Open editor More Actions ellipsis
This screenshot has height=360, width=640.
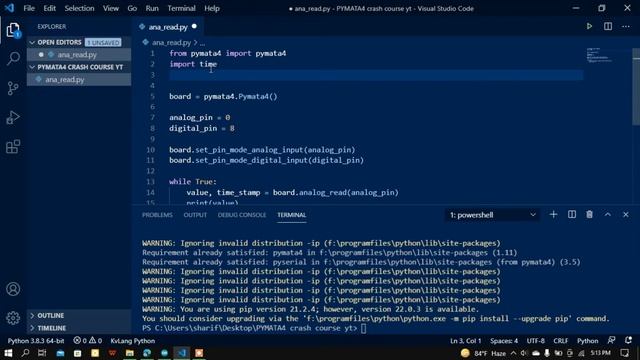tap(626, 27)
